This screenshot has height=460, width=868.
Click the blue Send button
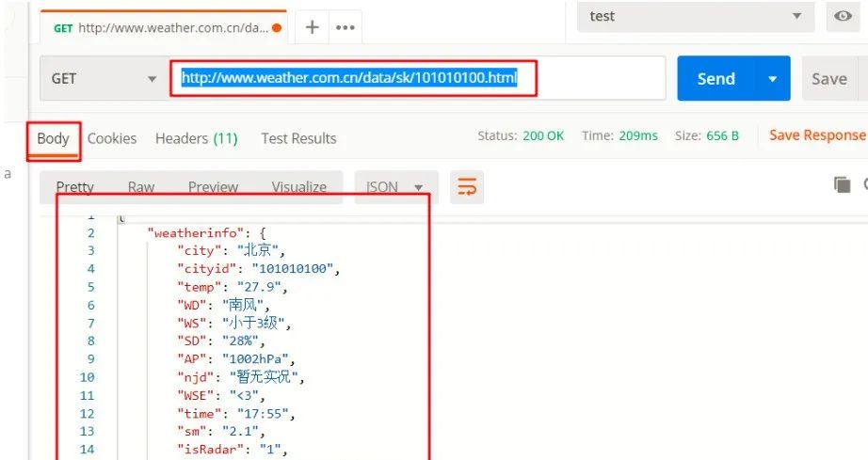tap(715, 79)
